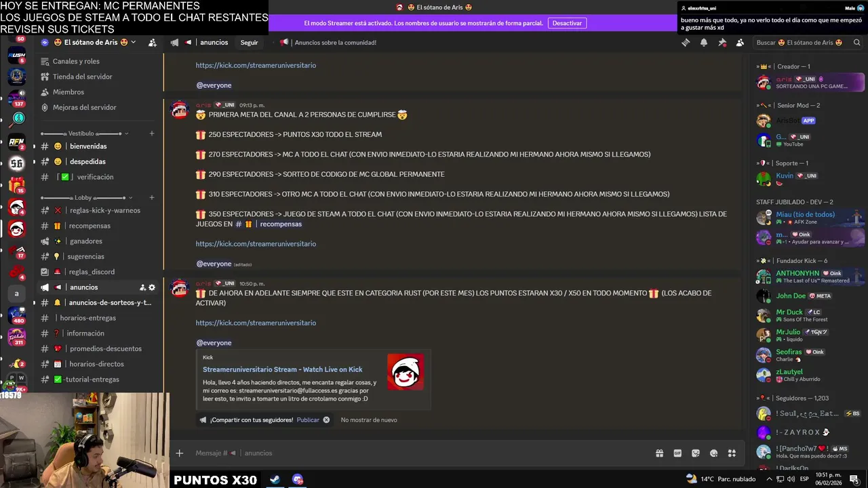Click the Seguir button in channel header
The height and width of the screenshot is (488, 868).
point(249,42)
